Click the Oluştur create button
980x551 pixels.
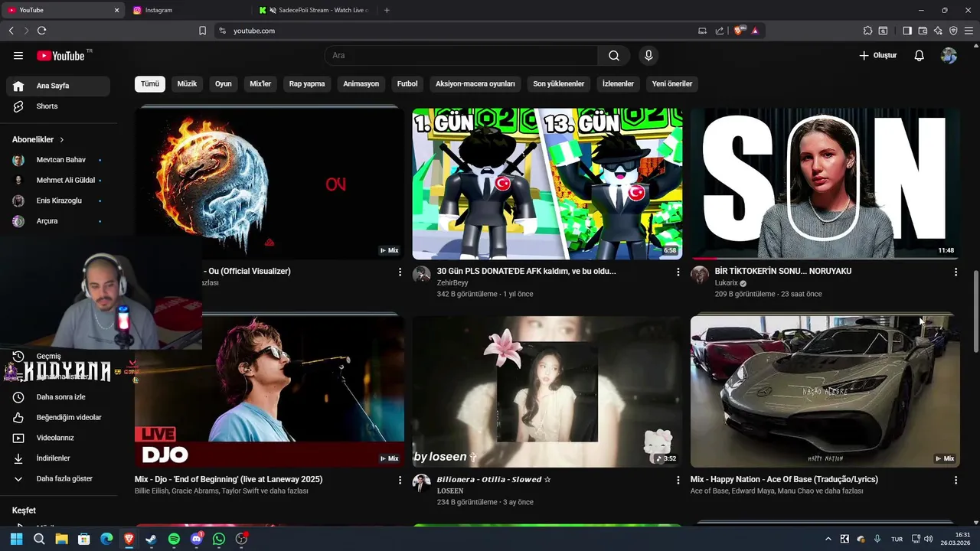click(877, 55)
